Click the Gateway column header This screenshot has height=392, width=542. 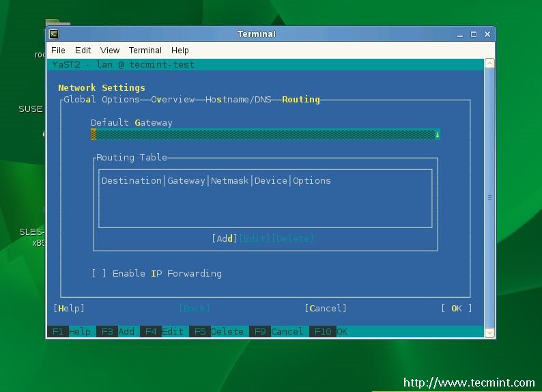pyautogui.click(x=186, y=181)
